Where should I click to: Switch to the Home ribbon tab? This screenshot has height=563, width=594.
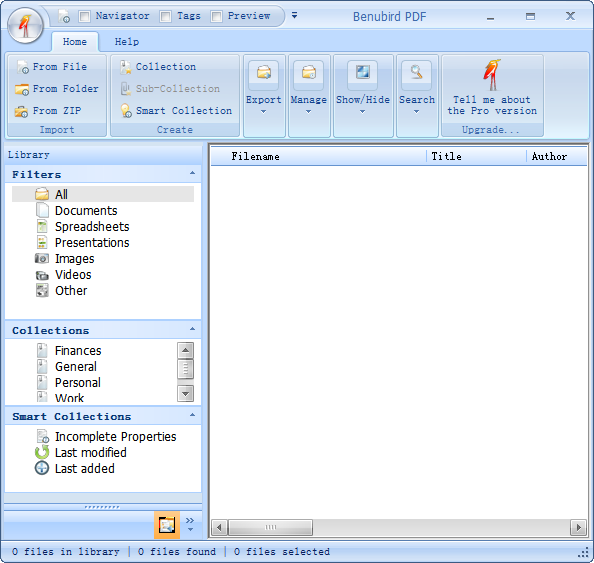pos(75,42)
